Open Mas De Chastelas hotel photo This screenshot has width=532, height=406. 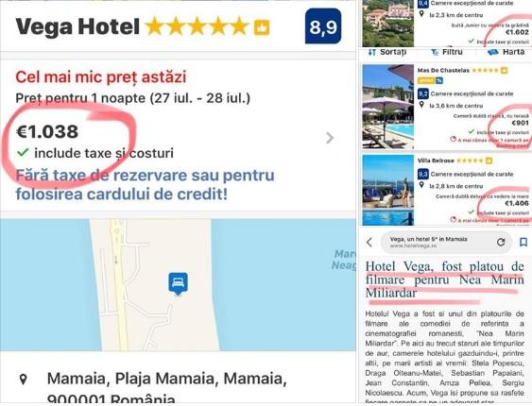tap(387, 107)
